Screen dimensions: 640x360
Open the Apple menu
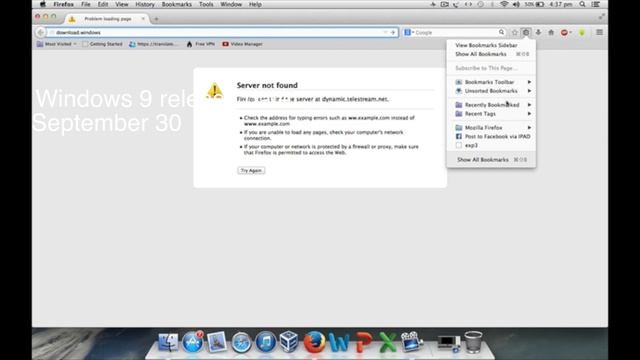tap(43, 4)
